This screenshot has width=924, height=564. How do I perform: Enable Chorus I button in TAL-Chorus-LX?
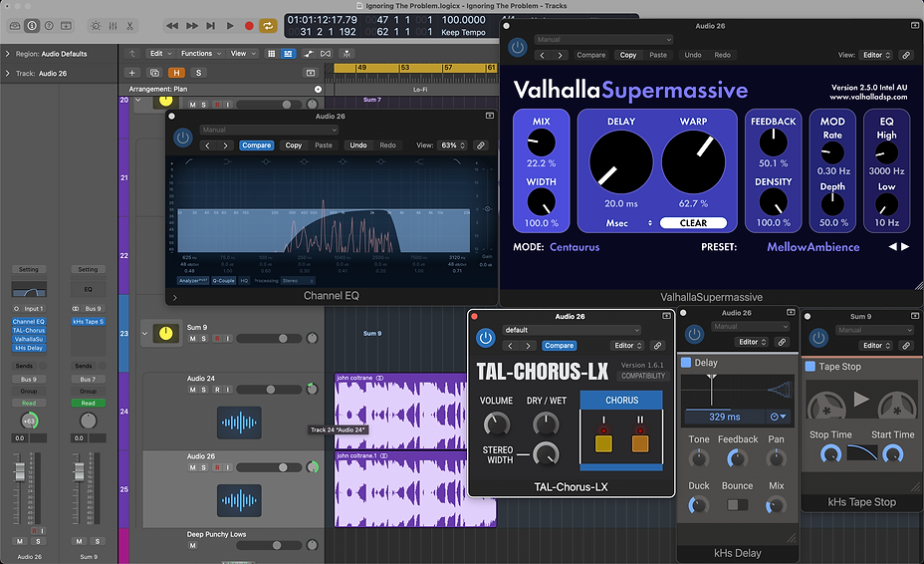coord(603,443)
